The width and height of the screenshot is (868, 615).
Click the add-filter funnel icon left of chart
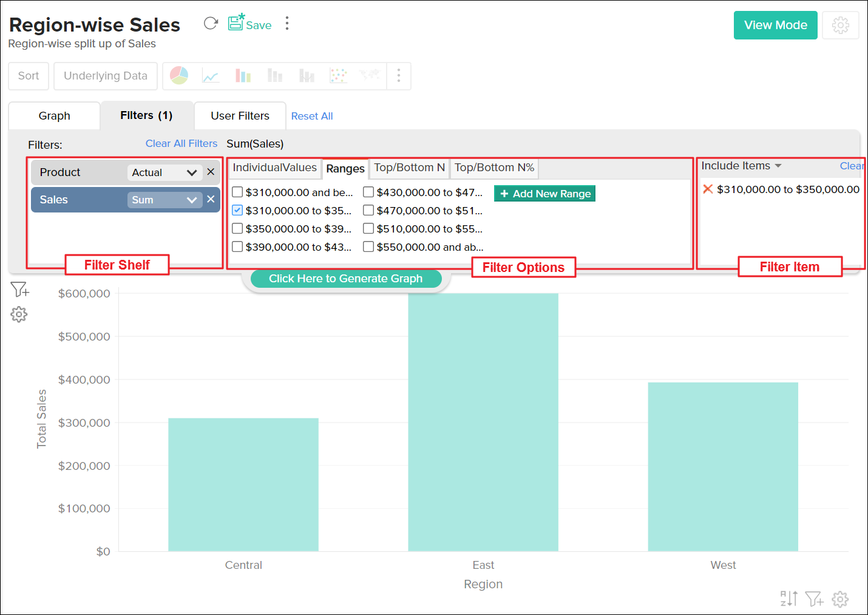pyautogui.click(x=19, y=290)
